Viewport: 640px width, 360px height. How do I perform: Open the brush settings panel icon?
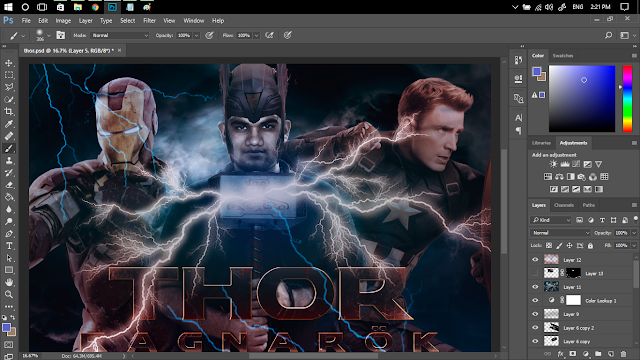[x=60, y=36]
